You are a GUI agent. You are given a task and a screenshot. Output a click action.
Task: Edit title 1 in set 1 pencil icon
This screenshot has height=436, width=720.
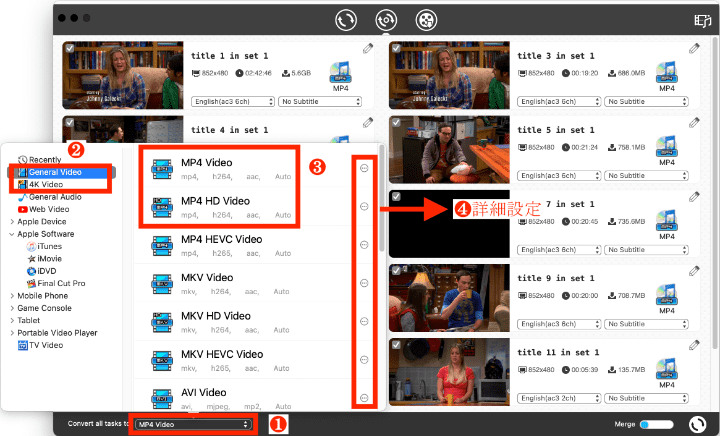(368, 49)
